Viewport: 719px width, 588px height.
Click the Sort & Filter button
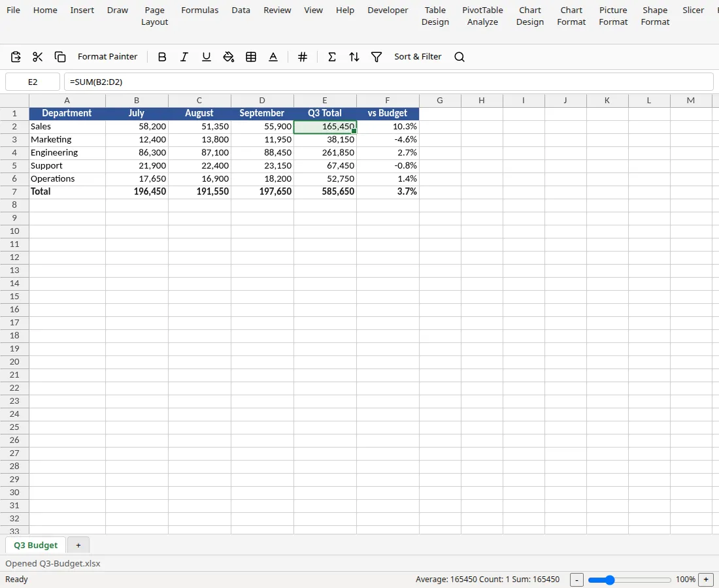[418, 57]
